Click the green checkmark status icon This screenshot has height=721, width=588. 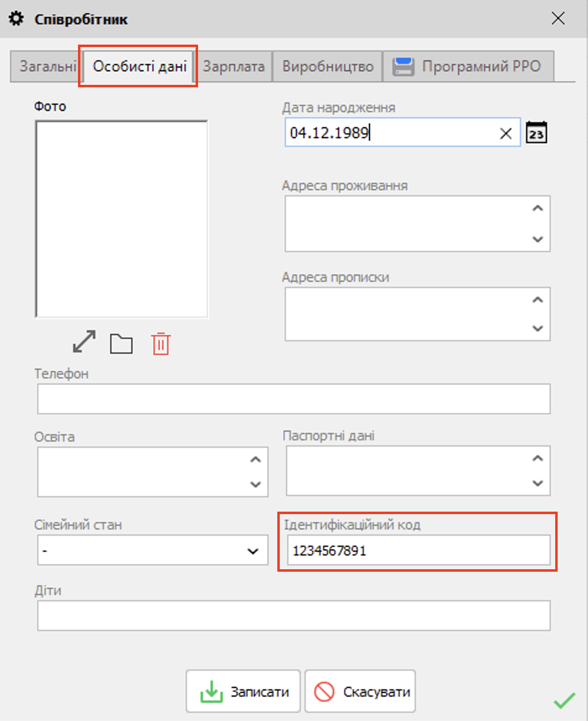[564, 702]
